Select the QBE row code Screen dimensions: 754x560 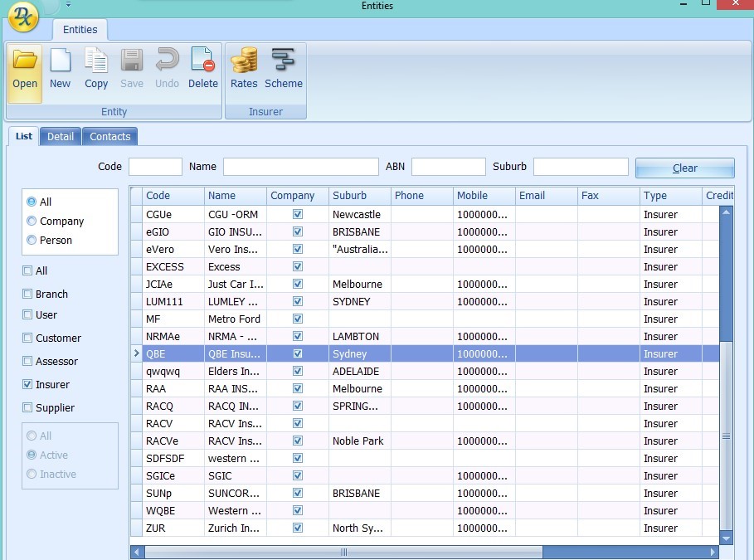pos(173,353)
